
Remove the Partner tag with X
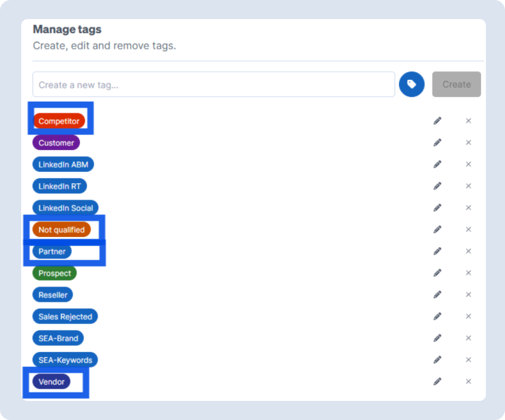(468, 251)
